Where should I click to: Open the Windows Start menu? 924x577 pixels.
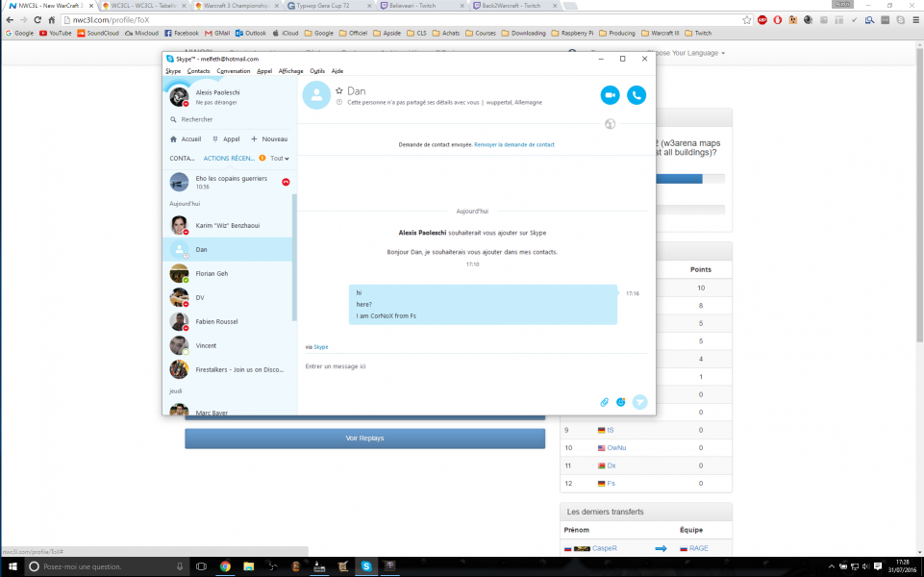pyautogui.click(x=12, y=566)
